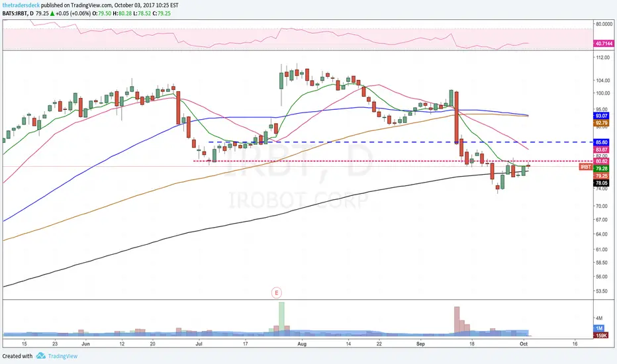Click the 53.50 price axis label
Screen dimensions: 617x364
point(602,291)
